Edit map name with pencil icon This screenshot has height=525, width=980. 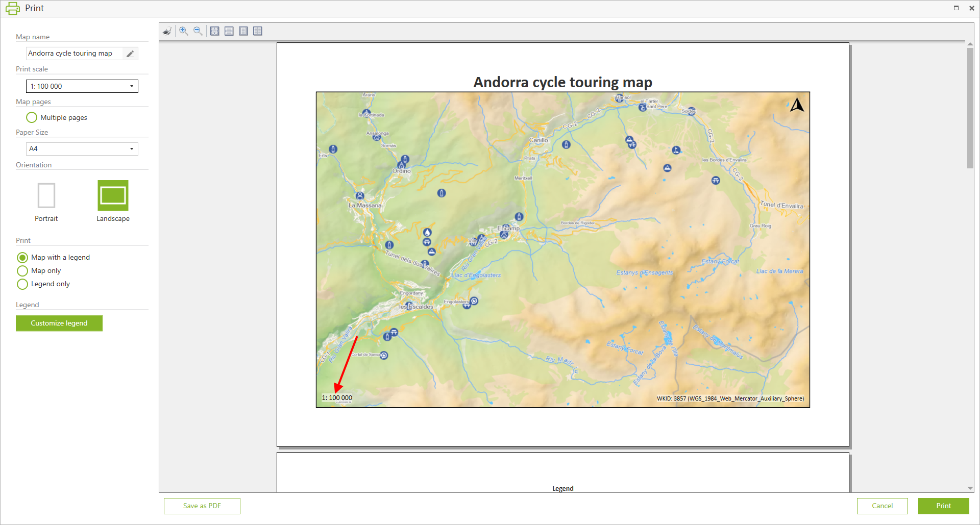tap(130, 54)
